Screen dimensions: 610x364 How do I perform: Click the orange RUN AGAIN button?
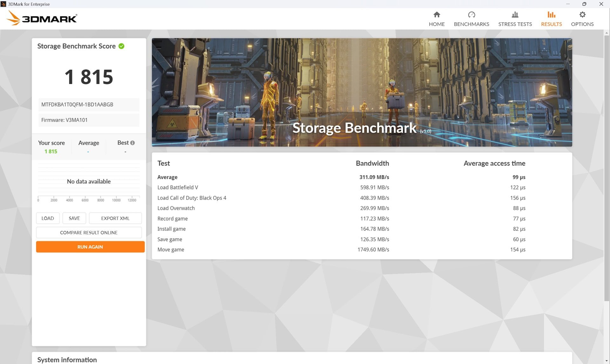click(90, 247)
